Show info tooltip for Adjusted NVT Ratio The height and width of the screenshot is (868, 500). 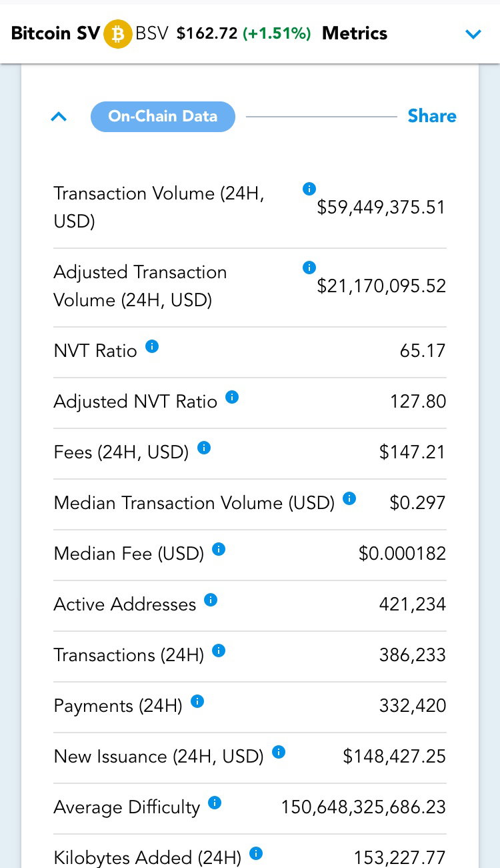click(x=232, y=397)
